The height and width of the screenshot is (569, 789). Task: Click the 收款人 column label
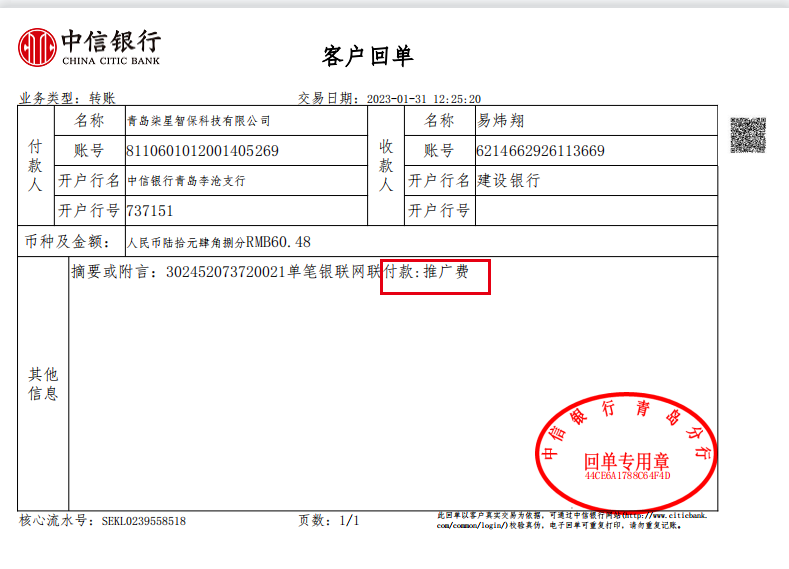click(386, 166)
